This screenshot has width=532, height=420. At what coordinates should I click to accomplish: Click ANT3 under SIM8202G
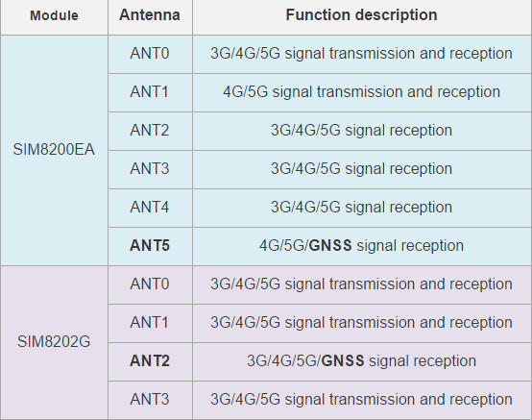coord(150,400)
